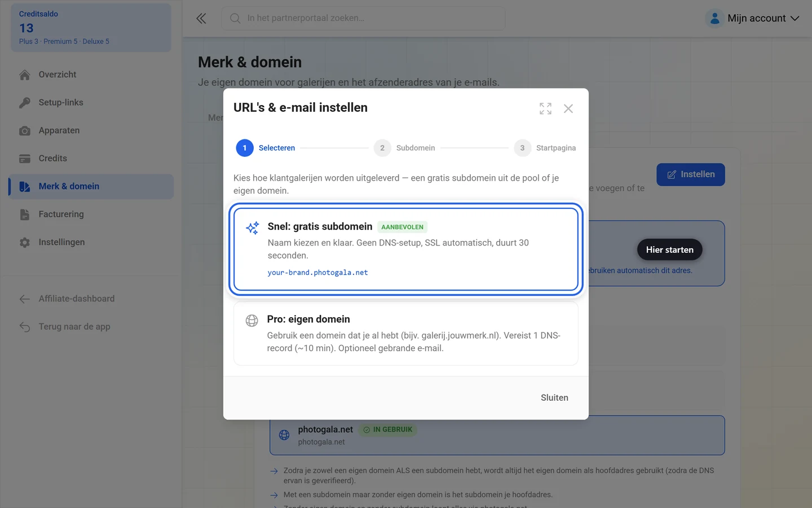Click the Merk & domein palette icon
The image size is (812, 508).
tap(25, 186)
